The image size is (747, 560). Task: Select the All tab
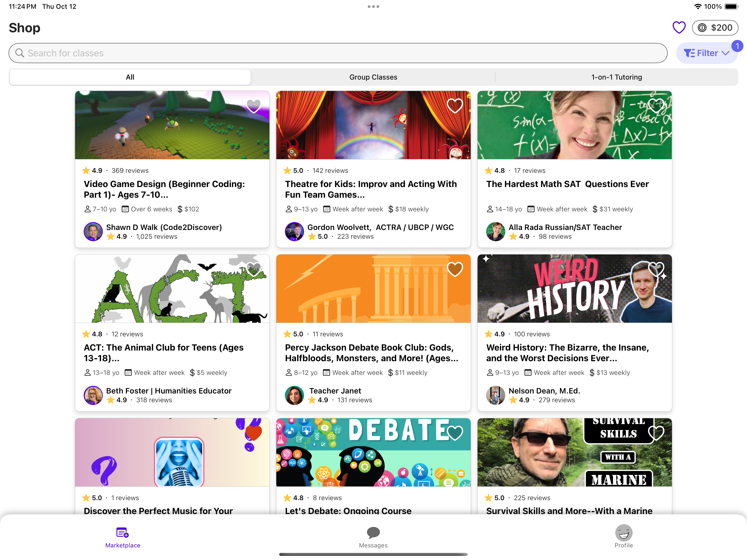pyautogui.click(x=130, y=77)
